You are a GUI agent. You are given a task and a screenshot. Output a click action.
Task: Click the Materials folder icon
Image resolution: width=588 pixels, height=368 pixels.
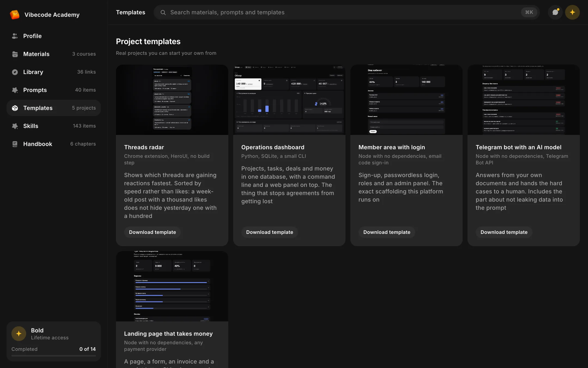[x=15, y=54]
